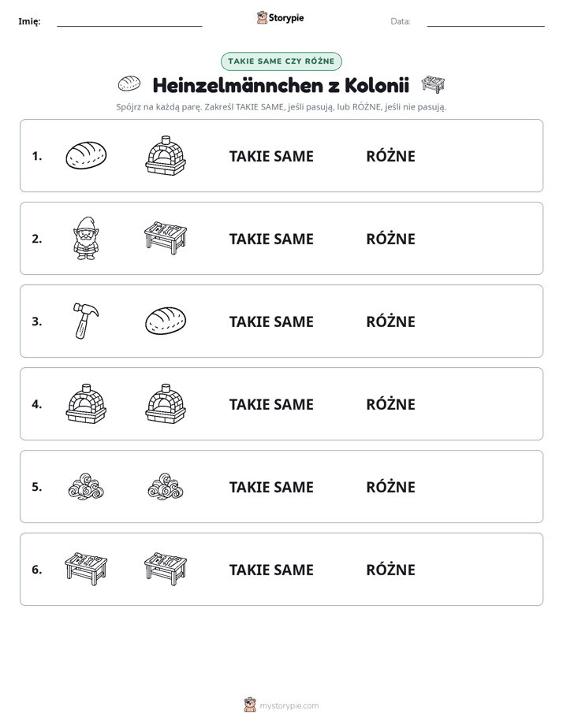Select RÓŻNE for pair 3
Image resolution: width=563 pixels, height=728 pixels.
(x=390, y=321)
